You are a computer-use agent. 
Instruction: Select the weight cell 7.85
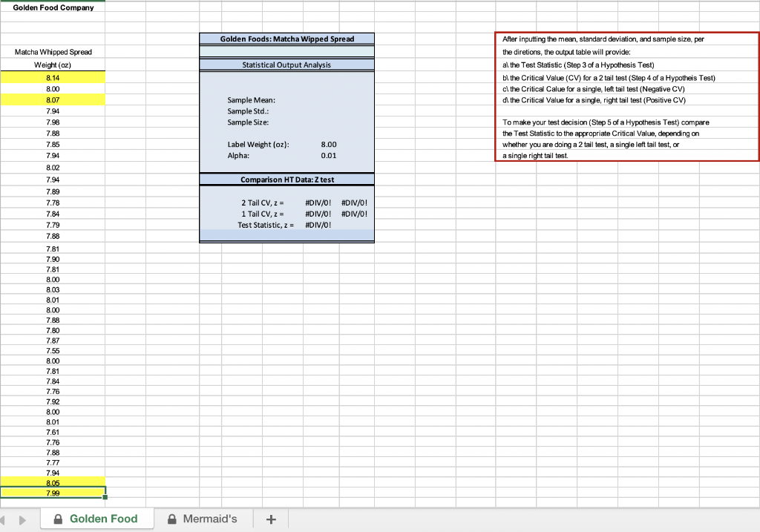[53, 145]
